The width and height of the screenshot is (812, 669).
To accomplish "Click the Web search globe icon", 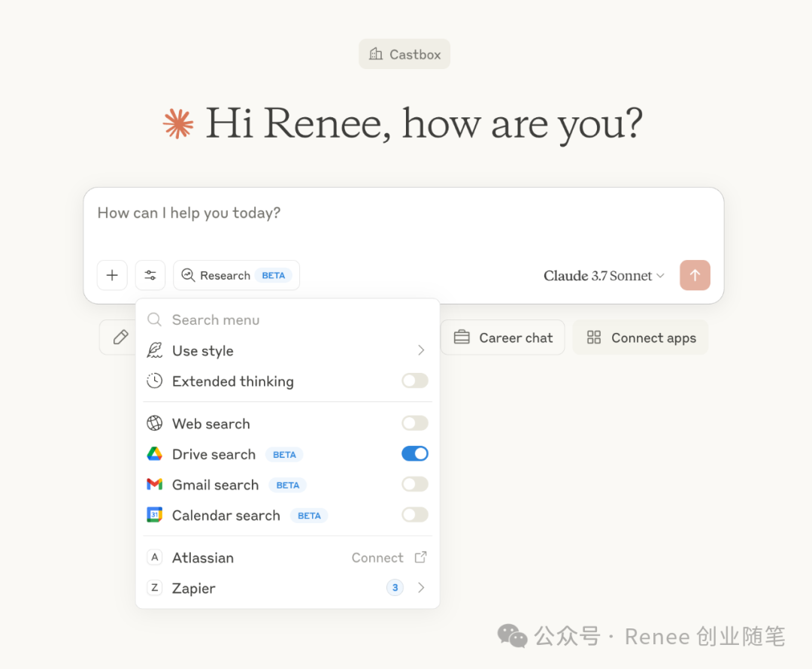I will pos(154,423).
